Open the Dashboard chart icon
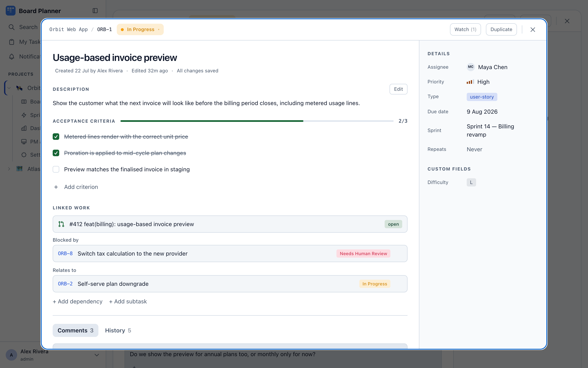Viewport: 588px width, 368px height. click(x=24, y=128)
